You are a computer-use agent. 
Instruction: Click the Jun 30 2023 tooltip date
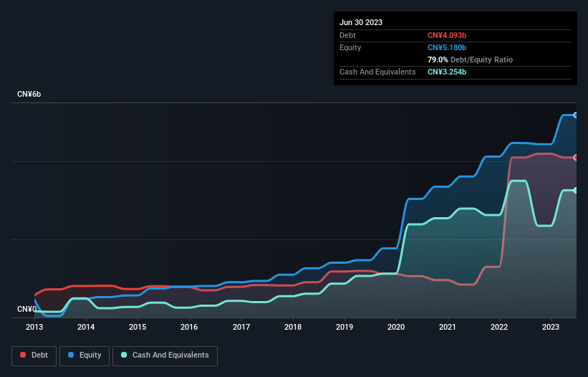(361, 22)
